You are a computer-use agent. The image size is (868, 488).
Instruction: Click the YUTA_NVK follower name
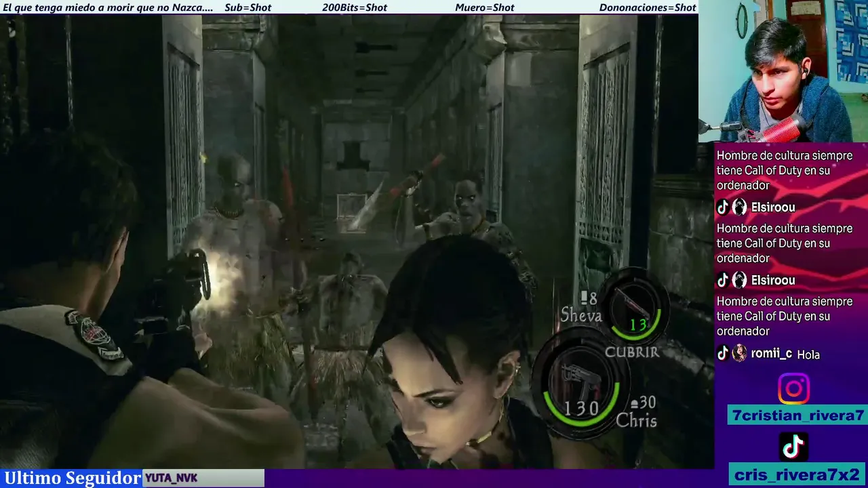tap(171, 479)
